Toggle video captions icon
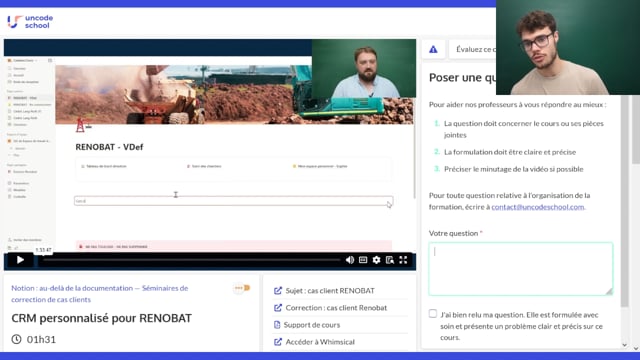Viewport: 640px width, 360px height. pos(363,260)
